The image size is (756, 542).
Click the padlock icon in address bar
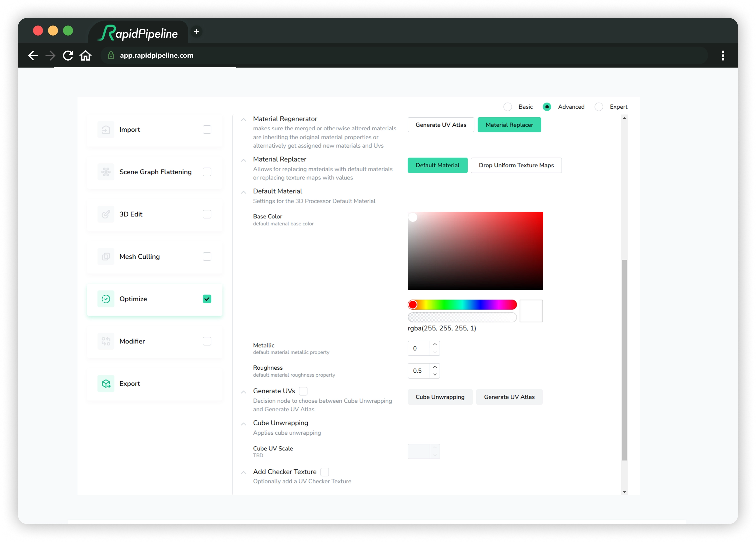coord(111,55)
